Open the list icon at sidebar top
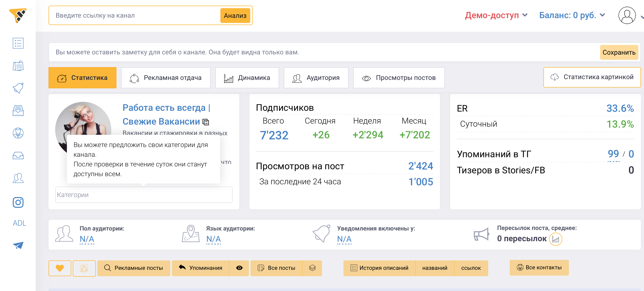The height and width of the screenshot is (291, 644). [18, 43]
